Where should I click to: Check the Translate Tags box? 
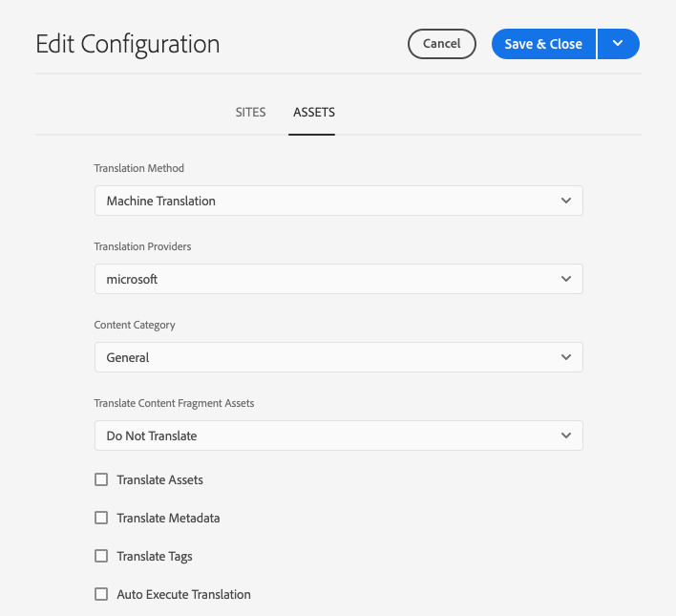point(101,556)
